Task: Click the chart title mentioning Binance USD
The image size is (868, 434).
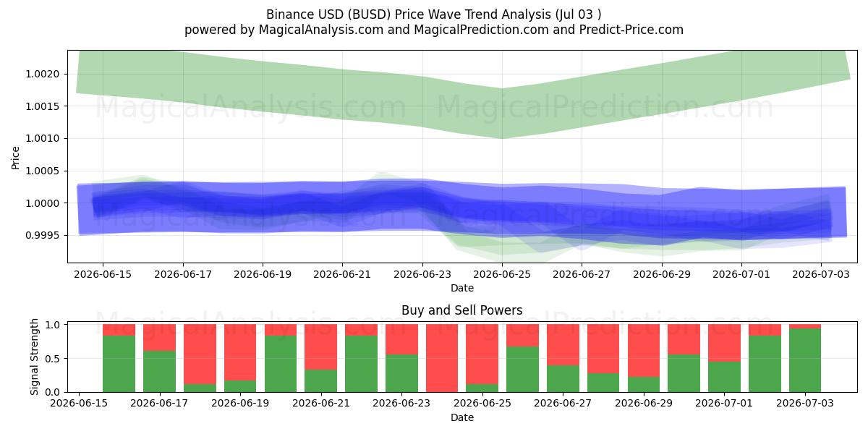Action: click(x=434, y=14)
